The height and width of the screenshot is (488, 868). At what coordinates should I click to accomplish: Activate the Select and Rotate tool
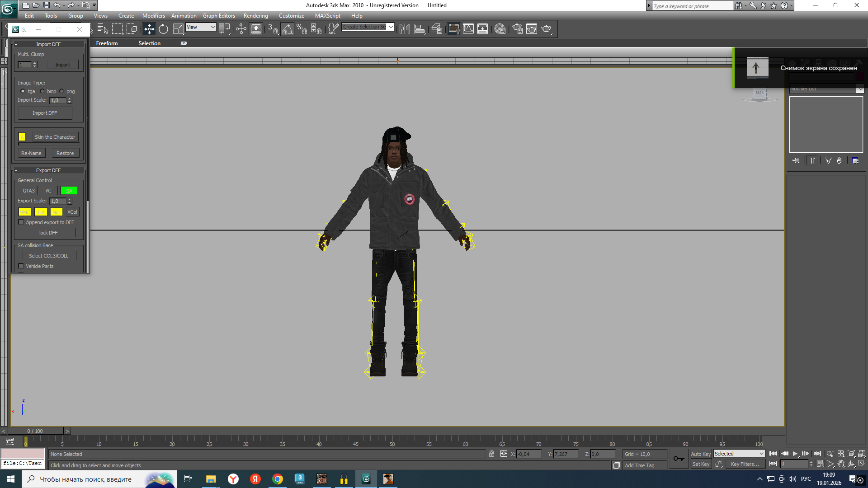[163, 29]
